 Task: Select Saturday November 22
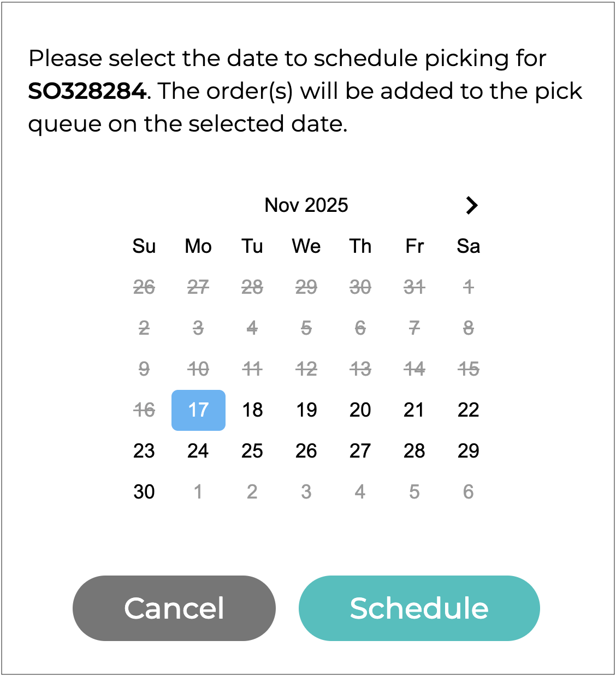(468, 410)
